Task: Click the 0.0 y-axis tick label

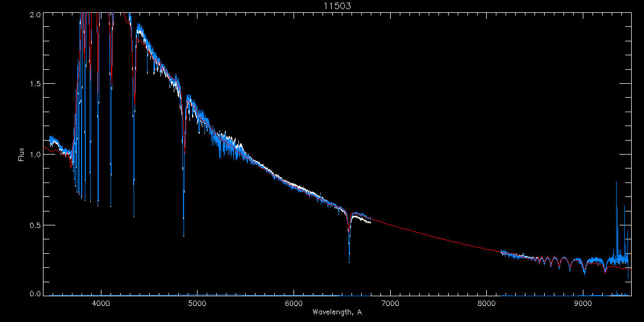Action: click(35, 294)
